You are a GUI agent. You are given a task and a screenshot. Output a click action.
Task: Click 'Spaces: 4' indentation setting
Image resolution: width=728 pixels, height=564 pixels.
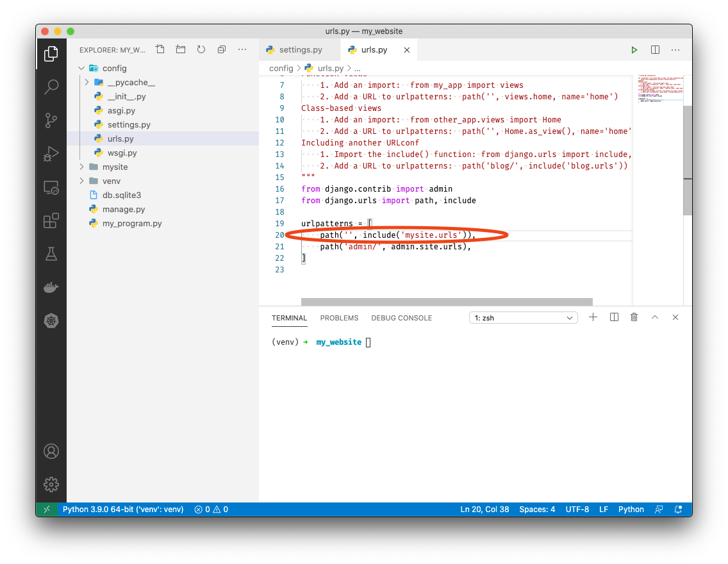point(537,510)
